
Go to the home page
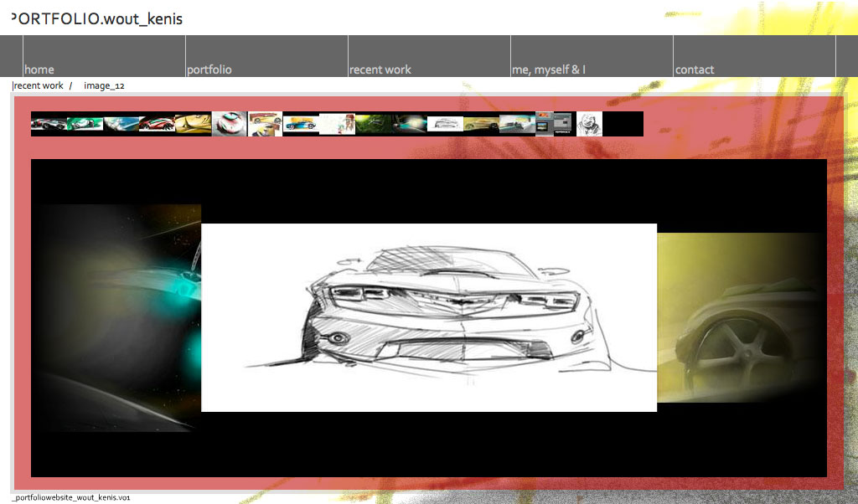click(x=39, y=69)
